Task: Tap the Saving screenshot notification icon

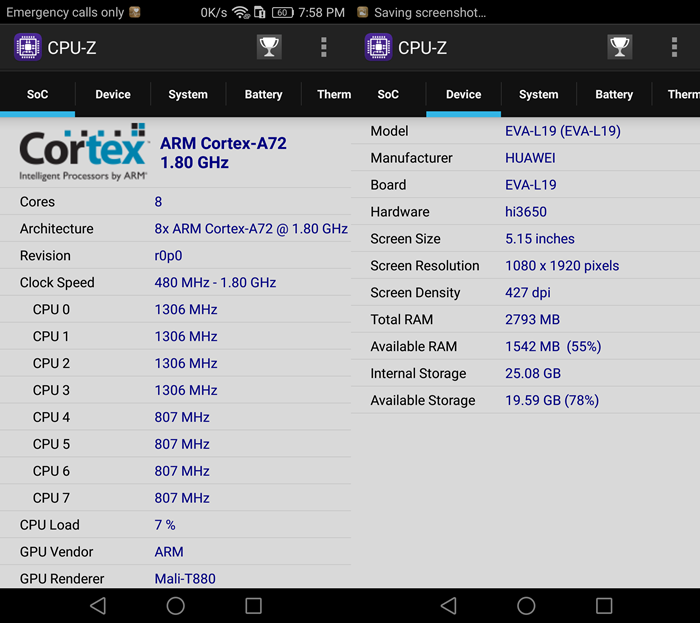Action: click(x=362, y=12)
